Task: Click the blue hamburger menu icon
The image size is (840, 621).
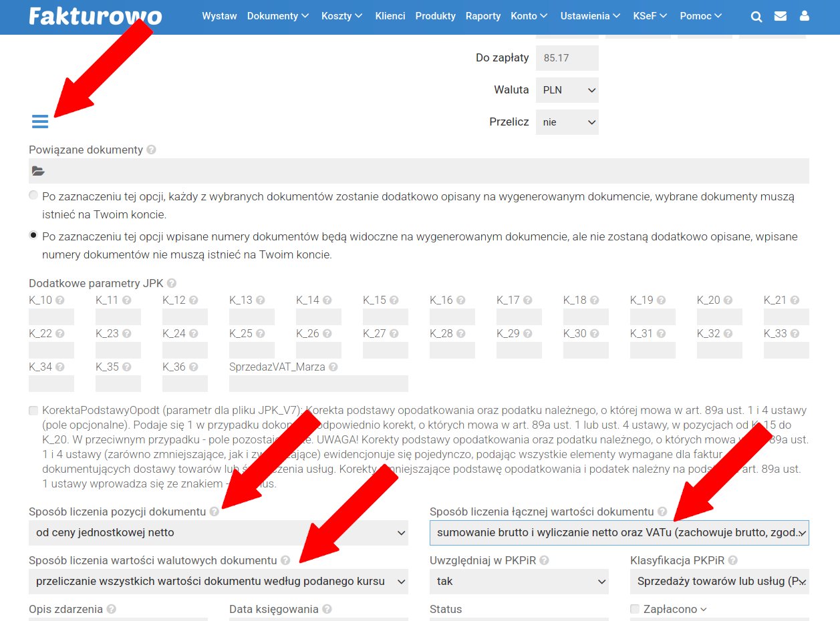Action: [x=40, y=121]
